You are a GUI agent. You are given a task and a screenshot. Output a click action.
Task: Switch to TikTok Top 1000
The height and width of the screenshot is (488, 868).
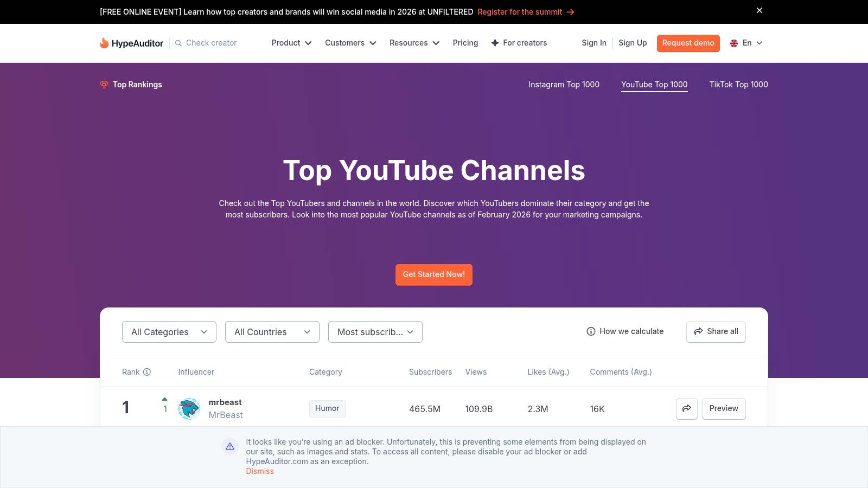pyautogui.click(x=739, y=85)
